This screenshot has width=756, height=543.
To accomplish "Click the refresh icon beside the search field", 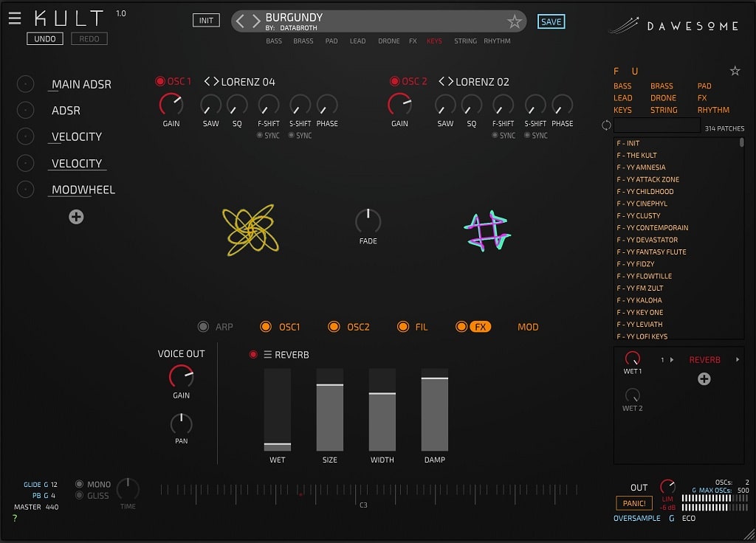I will pos(606,125).
